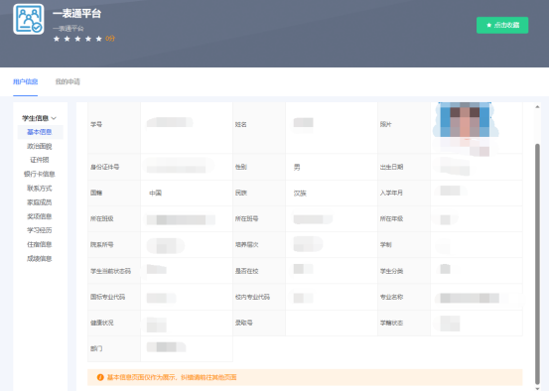This screenshot has width=550, height=392.
Task: Open 住宿信息 in the sidebar
Action: (x=40, y=244)
